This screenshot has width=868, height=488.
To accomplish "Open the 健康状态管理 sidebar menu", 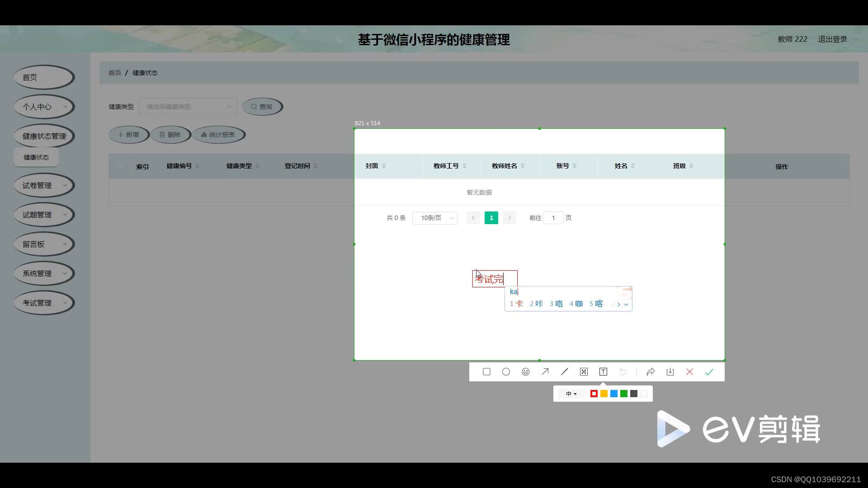I will pyautogui.click(x=44, y=136).
